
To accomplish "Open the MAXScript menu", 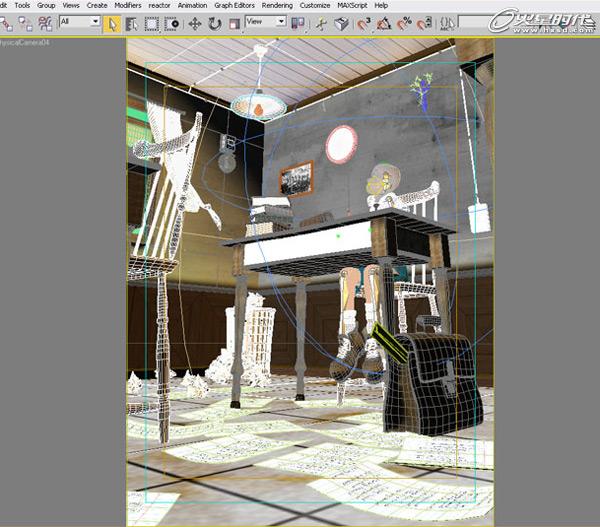I will point(352,5).
